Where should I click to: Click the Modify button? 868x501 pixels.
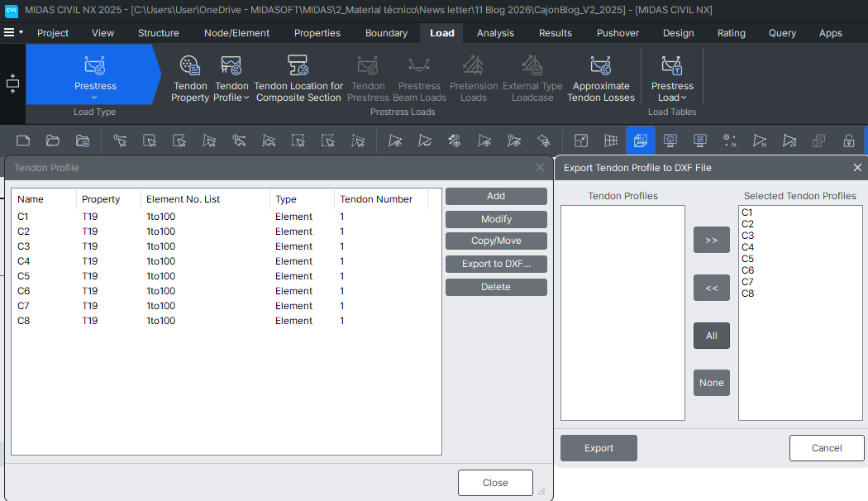[x=496, y=219]
